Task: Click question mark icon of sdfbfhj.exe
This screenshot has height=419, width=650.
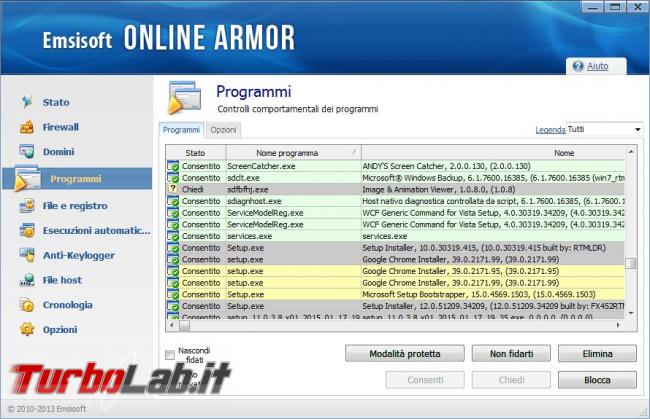Action: pyautogui.click(x=173, y=189)
